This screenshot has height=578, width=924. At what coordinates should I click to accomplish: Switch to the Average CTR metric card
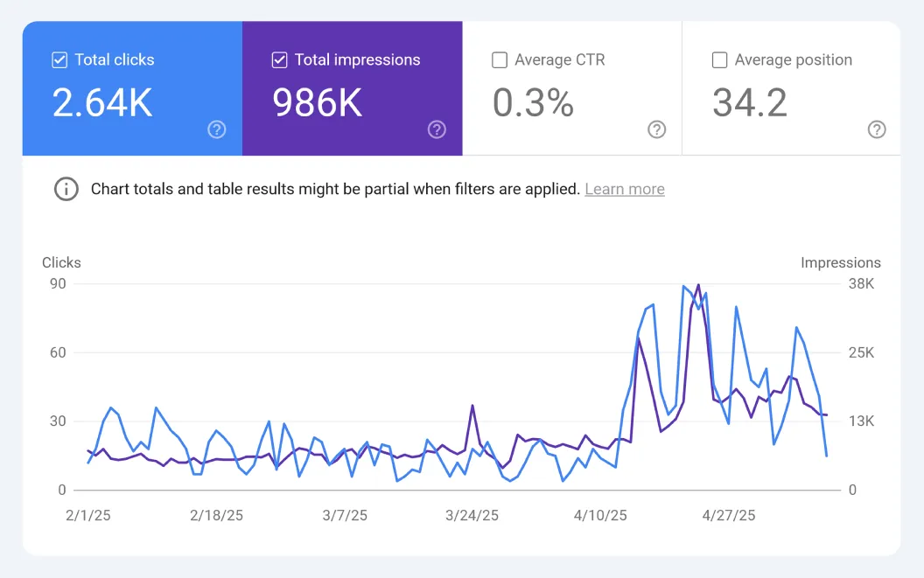click(x=571, y=87)
